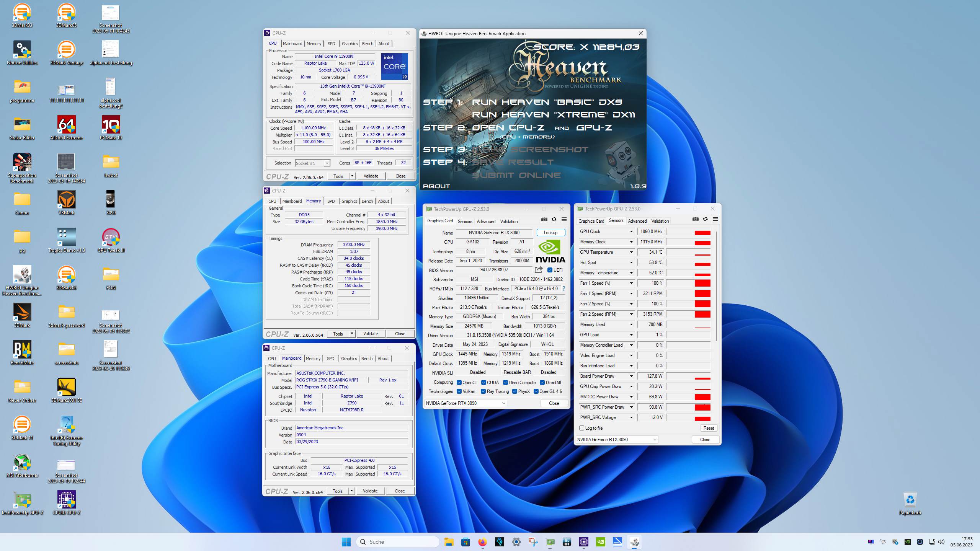Open TechPowerUp GPU-Z desktop shortcut

[x=22, y=503]
